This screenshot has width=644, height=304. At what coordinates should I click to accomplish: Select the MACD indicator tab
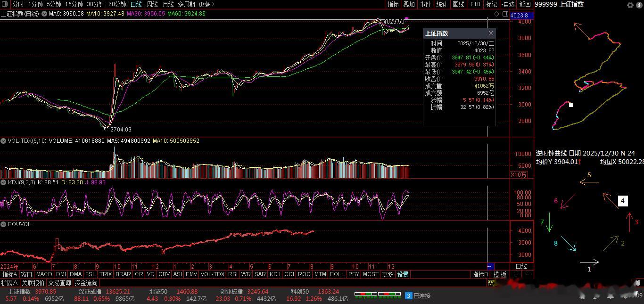[44, 274]
